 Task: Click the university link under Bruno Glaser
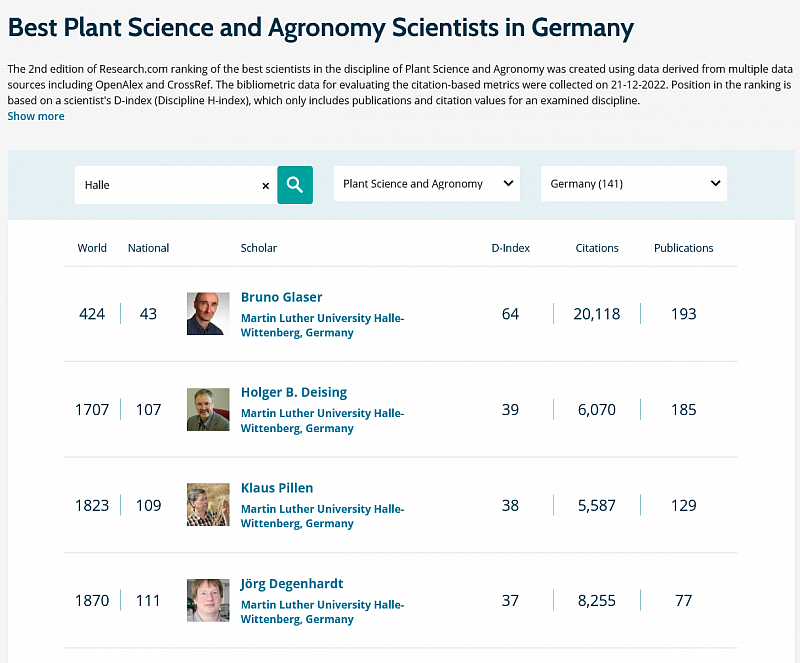(x=322, y=325)
